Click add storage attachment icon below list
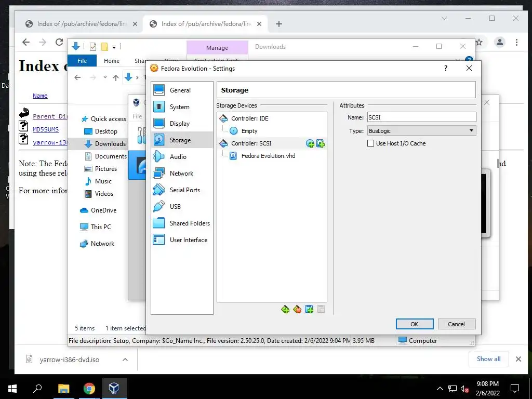This screenshot has width=532, height=399. pos(309,309)
